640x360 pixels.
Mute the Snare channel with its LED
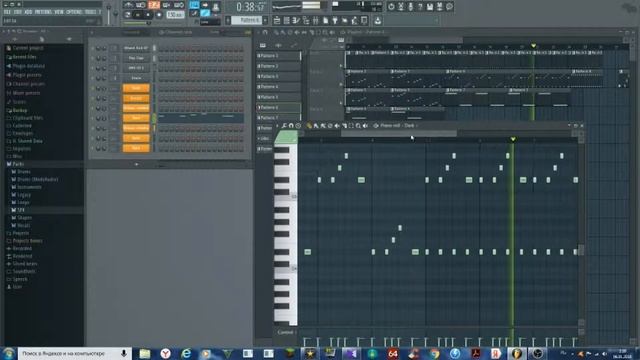tap(93, 78)
